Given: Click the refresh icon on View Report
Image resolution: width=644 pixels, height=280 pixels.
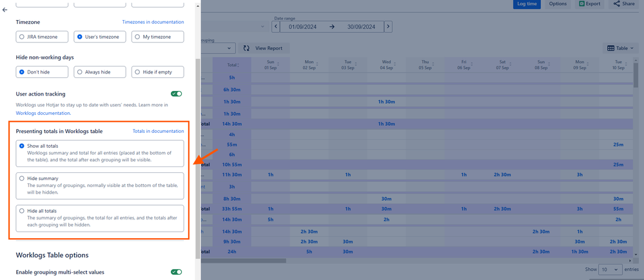Looking at the screenshot, I should pyautogui.click(x=246, y=48).
